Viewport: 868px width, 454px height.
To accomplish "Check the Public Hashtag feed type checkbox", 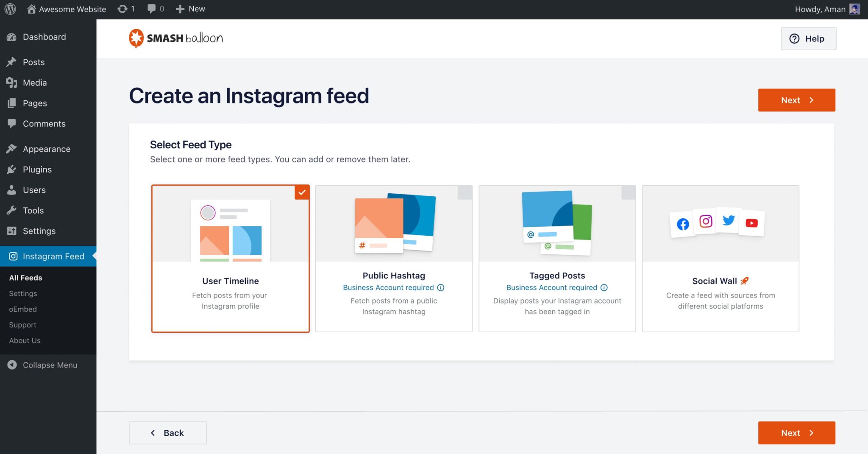I will pyautogui.click(x=465, y=192).
